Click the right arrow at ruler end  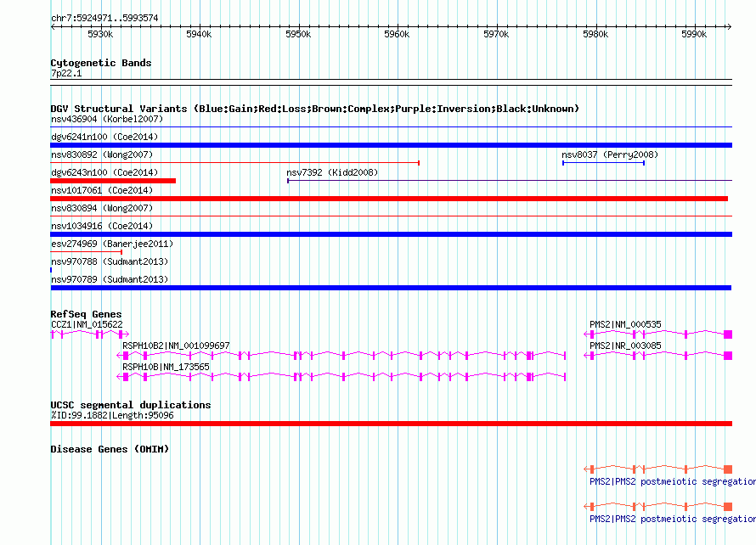(729, 26)
